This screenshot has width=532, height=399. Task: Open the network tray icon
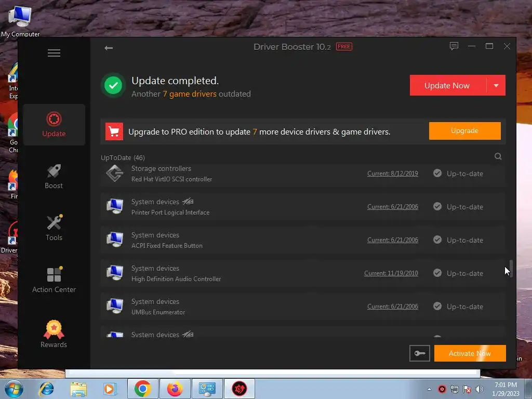tap(454, 389)
